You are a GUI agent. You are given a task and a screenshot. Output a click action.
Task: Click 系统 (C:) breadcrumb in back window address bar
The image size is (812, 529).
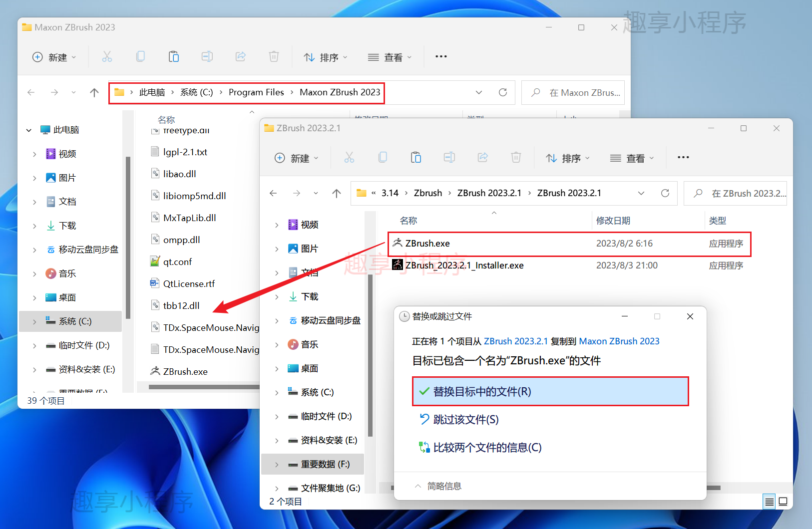click(196, 92)
